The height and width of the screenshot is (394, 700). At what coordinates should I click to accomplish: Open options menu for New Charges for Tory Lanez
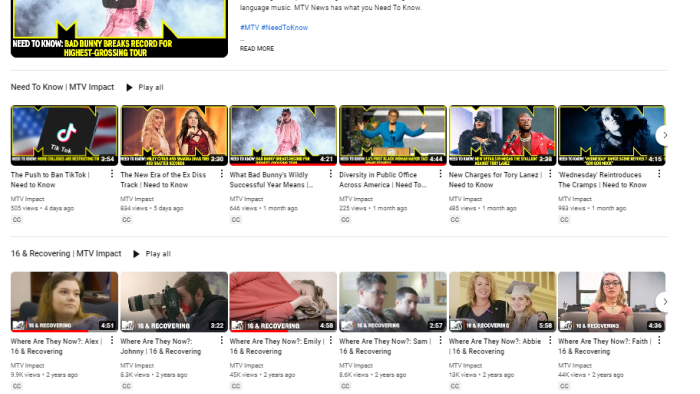550,174
